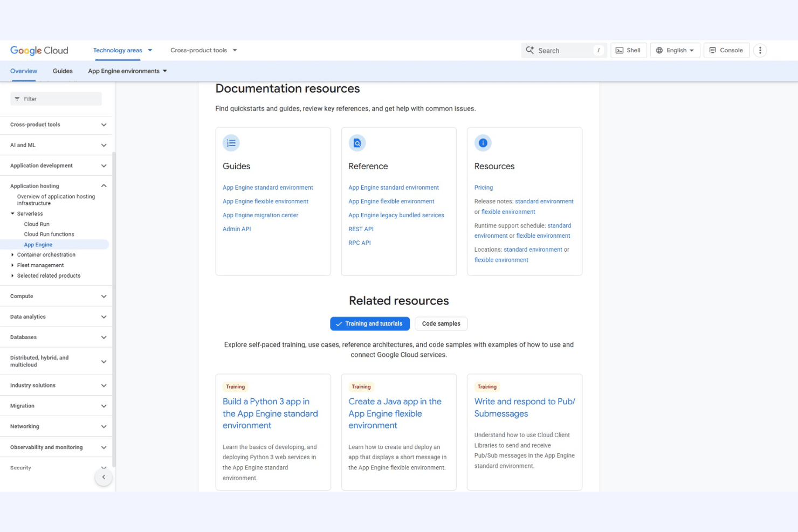
Task: Click the Reference document search icon
Action: (x=357, y=143)
